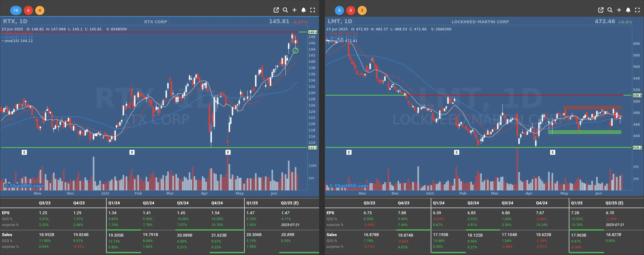This screenshot has height=255, width=644.
Task: Click RTX Q1/24 sales value 19.305B
Action: pyautogui.click(x=116, y=235)
